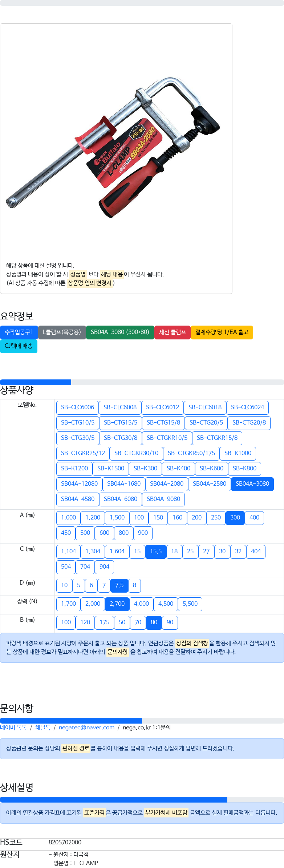
Task: Pick D value 8
Action: click(134, 585)
